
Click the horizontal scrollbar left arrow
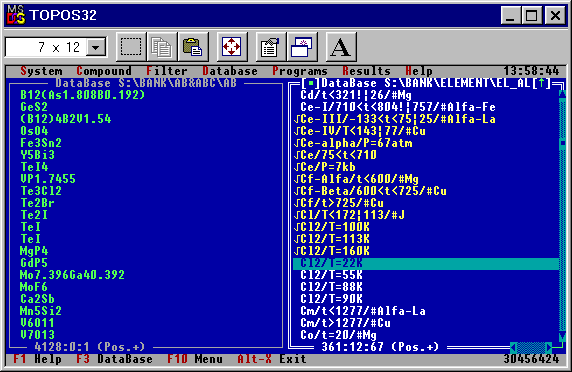click(514, 347)
